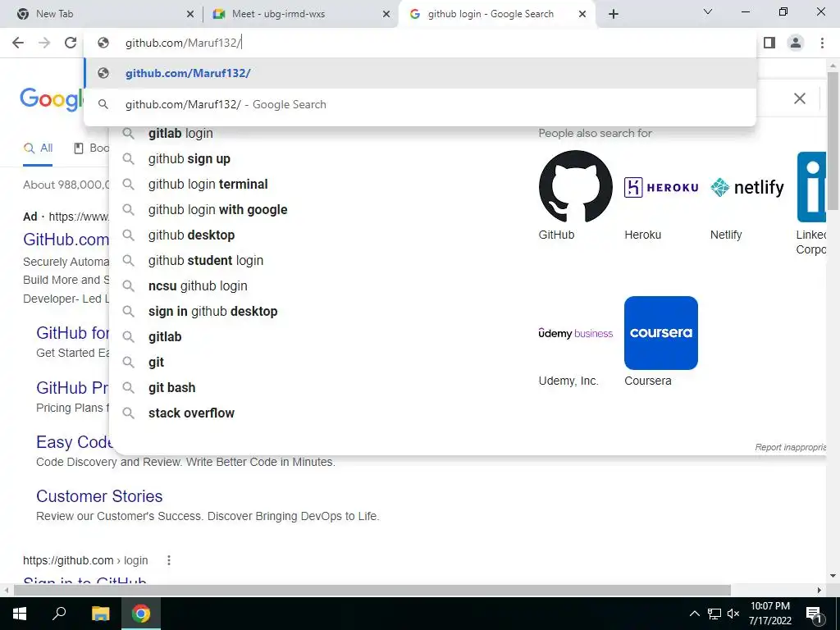
Task: Click the LinkedIn logo thumbnail
Action: [x=811, y=187]
